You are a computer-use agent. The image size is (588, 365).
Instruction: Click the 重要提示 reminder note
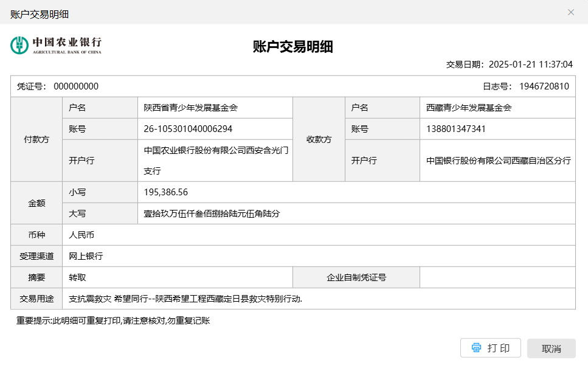coord(113,321)
